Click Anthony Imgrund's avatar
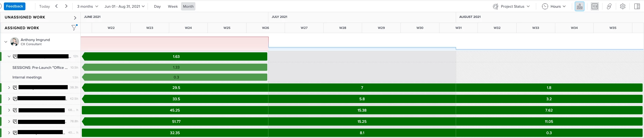This screenshot has width=644, height=138. [15, 42]
